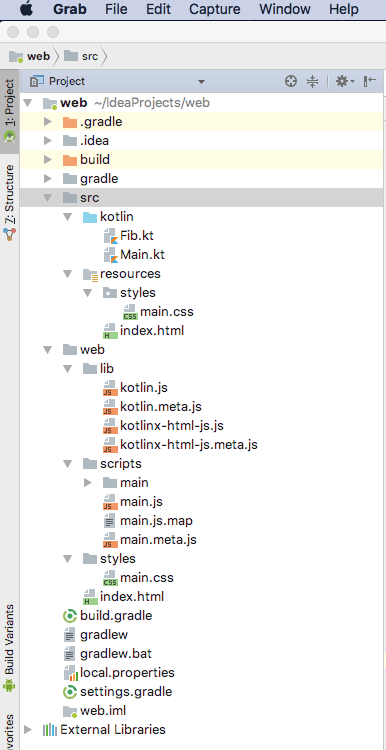Expand the gradle folder
The image size is (386, 750).
click(47, 179)
